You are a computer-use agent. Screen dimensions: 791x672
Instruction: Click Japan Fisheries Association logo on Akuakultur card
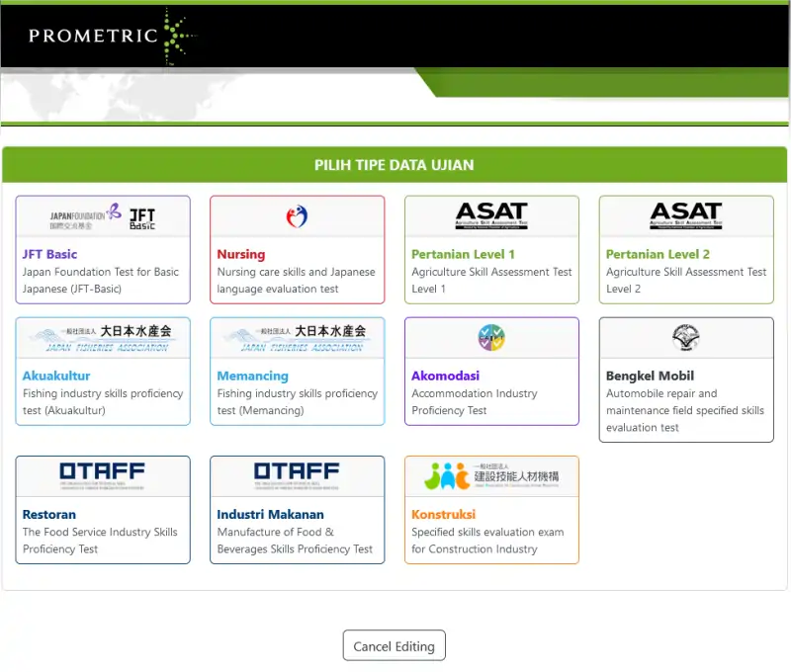pos(103,338)
